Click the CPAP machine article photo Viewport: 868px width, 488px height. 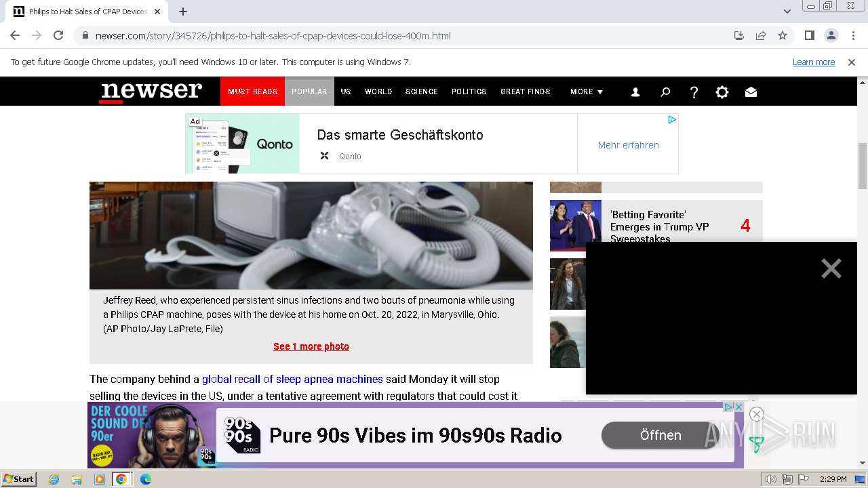(x=311, y=235)
